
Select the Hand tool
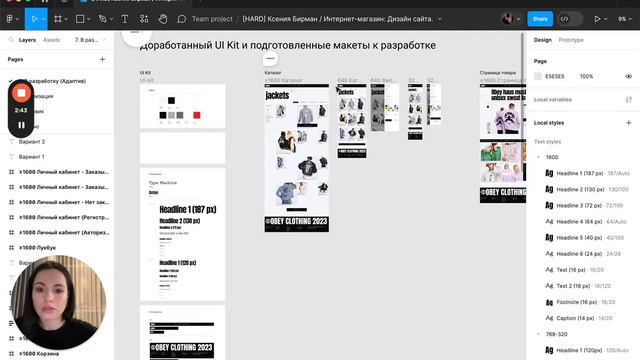[x=163, y=19]
